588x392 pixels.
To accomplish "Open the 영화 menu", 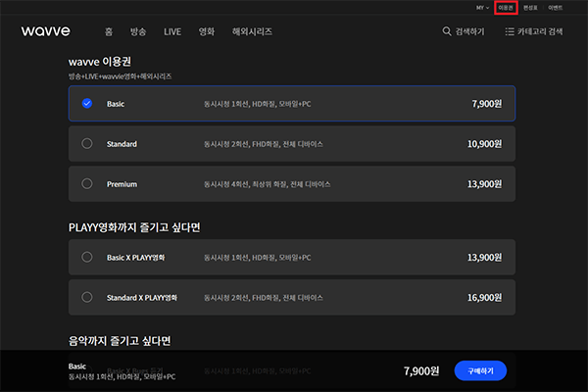I will pyautogui.click(x=207, y=31).
